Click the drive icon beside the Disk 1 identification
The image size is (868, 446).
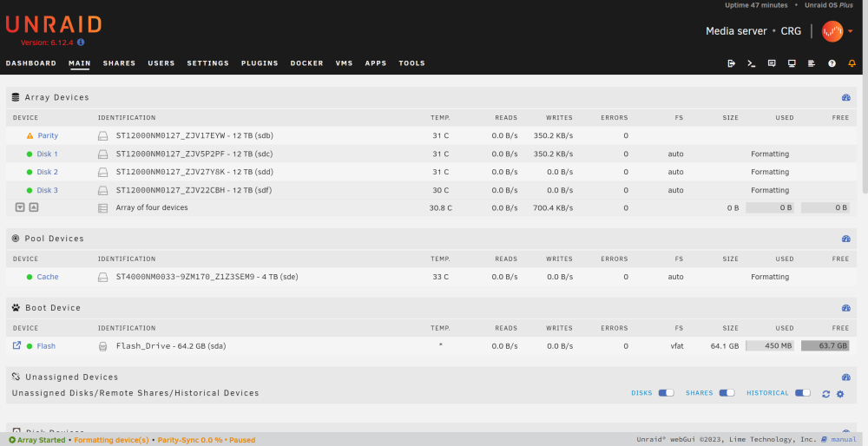103,154
